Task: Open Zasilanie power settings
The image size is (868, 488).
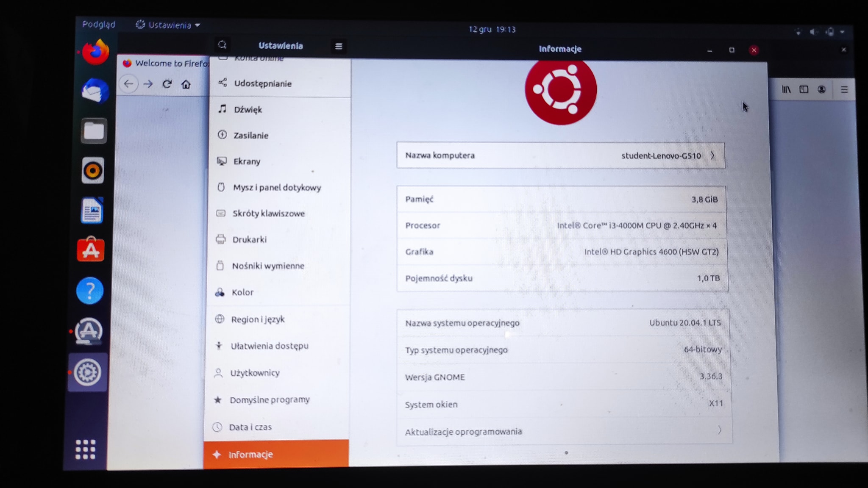Action: [x=279, y=136]
